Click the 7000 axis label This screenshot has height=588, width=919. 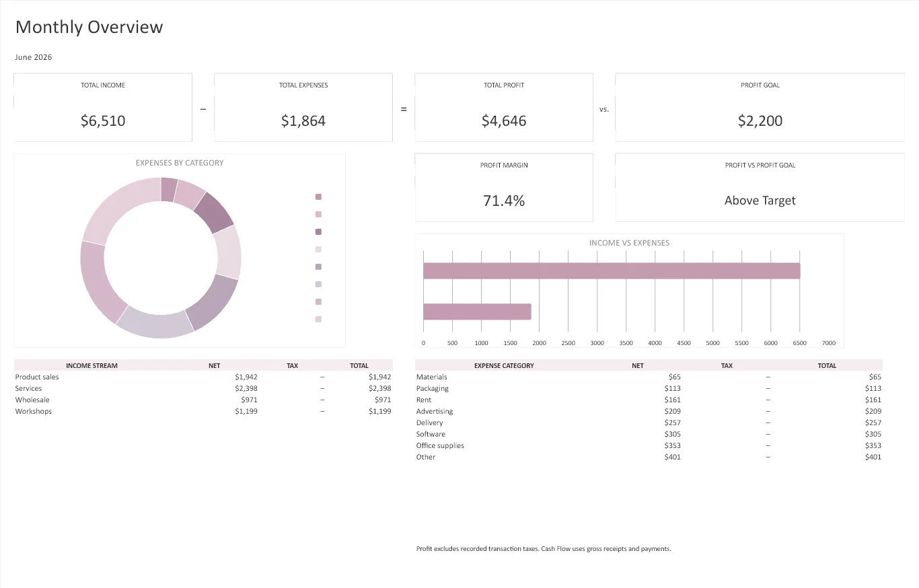click(829, 343)
